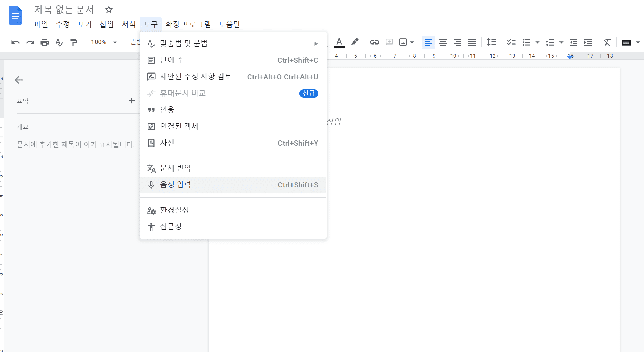Toggle right align
This screenshot has height=352, width=644.
pyautogui.click(x=458, y=42)
